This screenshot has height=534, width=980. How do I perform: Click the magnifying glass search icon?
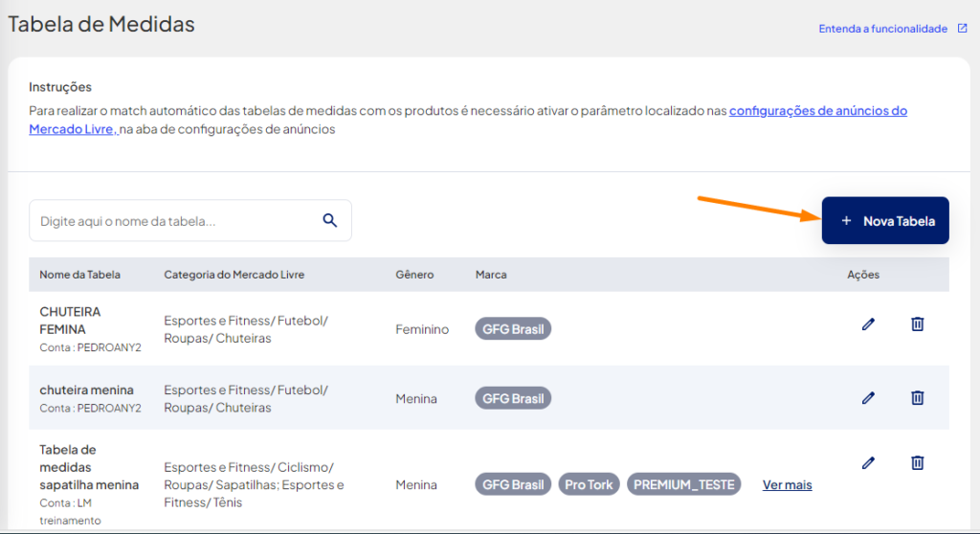pyautogui.click(x=330, y=220)
